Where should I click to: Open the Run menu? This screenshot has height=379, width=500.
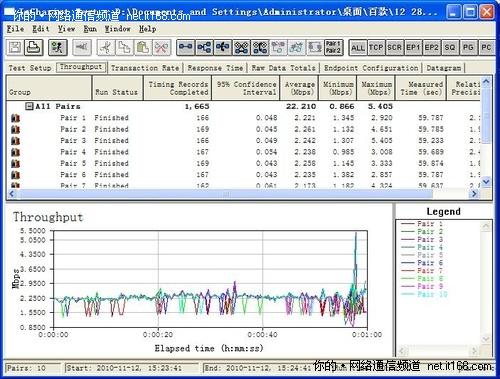click(90, 29)
